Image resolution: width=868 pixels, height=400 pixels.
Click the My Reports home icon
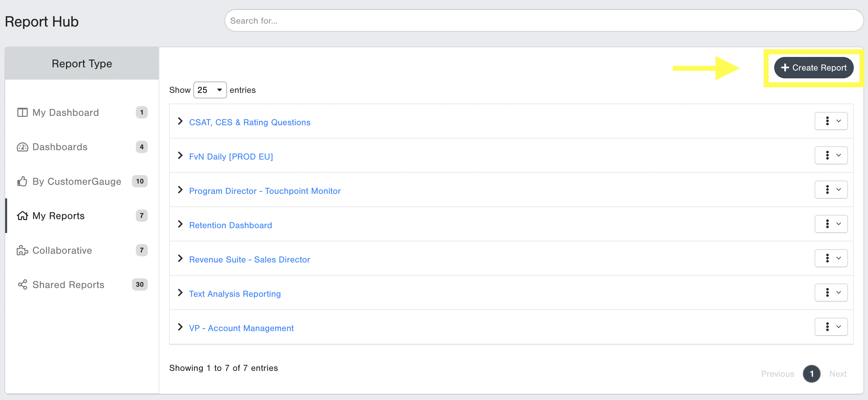22,216
